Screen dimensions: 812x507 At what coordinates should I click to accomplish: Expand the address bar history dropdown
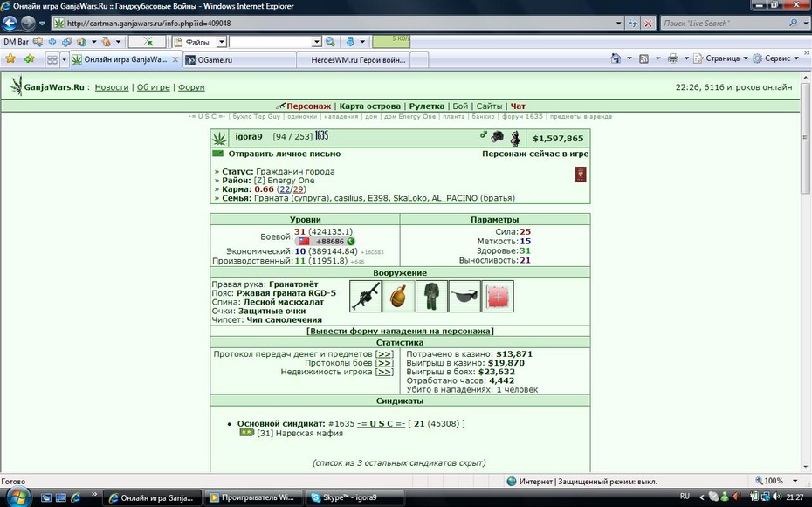point(618,24)
